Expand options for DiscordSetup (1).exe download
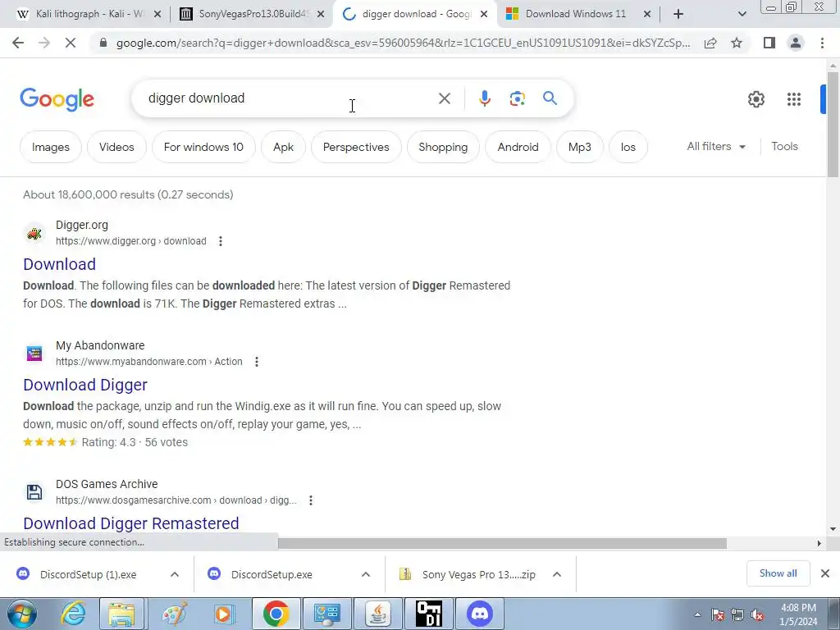840x630 pixels. tap(175, 574)
